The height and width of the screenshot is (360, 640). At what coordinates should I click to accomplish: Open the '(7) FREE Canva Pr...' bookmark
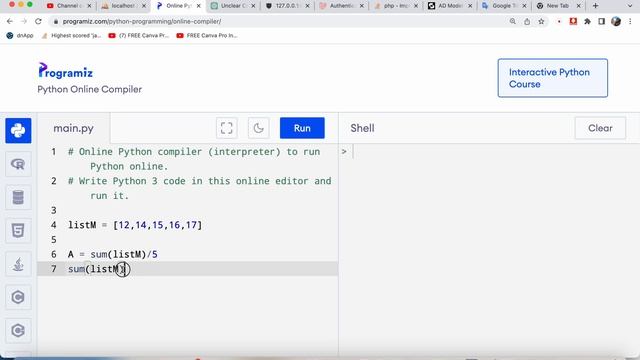coord(139,36)
